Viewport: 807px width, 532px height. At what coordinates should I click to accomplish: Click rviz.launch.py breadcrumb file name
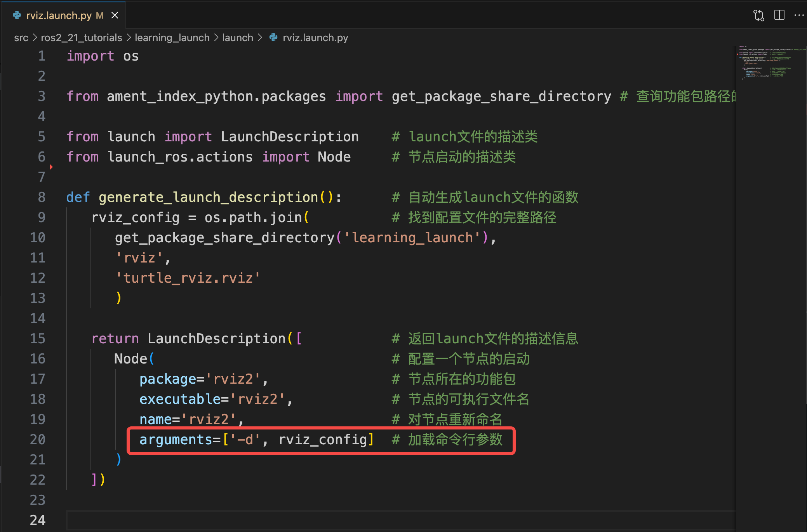pos(315,38)
